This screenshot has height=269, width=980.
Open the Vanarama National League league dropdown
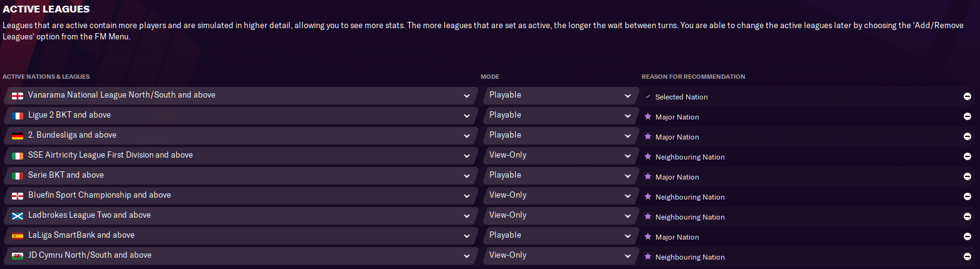(466, 96)
